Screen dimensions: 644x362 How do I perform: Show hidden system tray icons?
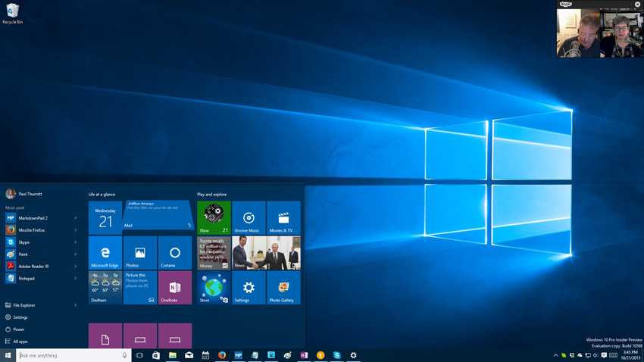tap(555, 355)
